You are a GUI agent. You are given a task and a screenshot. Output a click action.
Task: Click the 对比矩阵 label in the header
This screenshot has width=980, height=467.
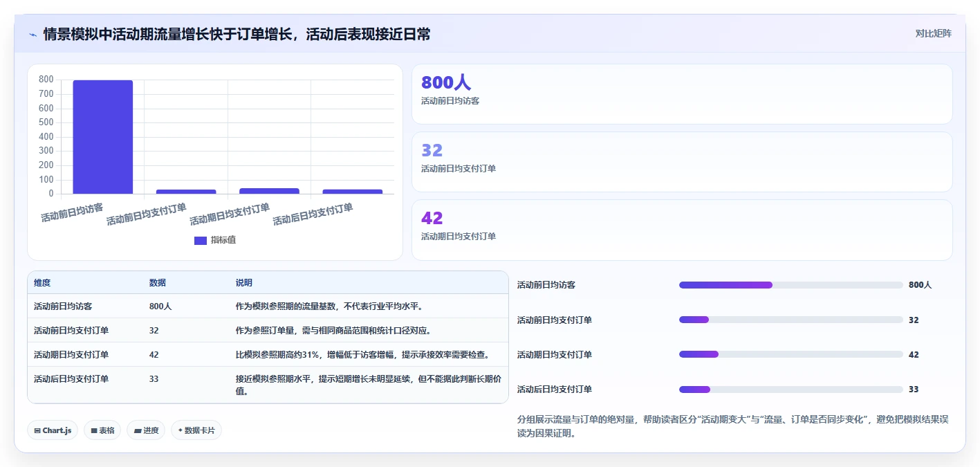(x=933, y=33)
